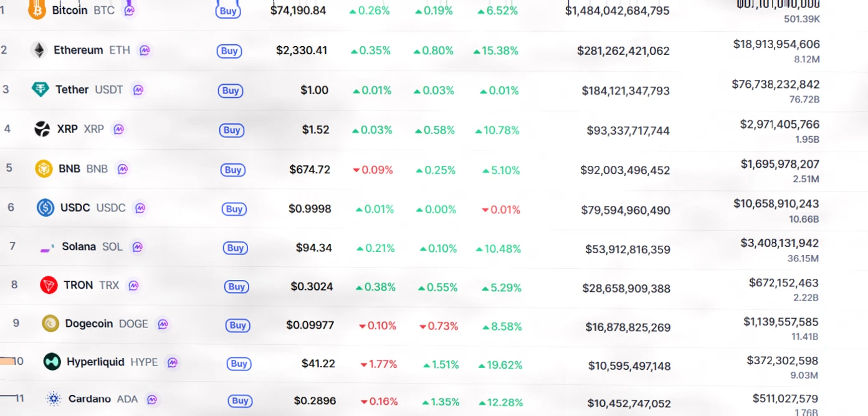Open the Cardano name link

click(90, 399)
